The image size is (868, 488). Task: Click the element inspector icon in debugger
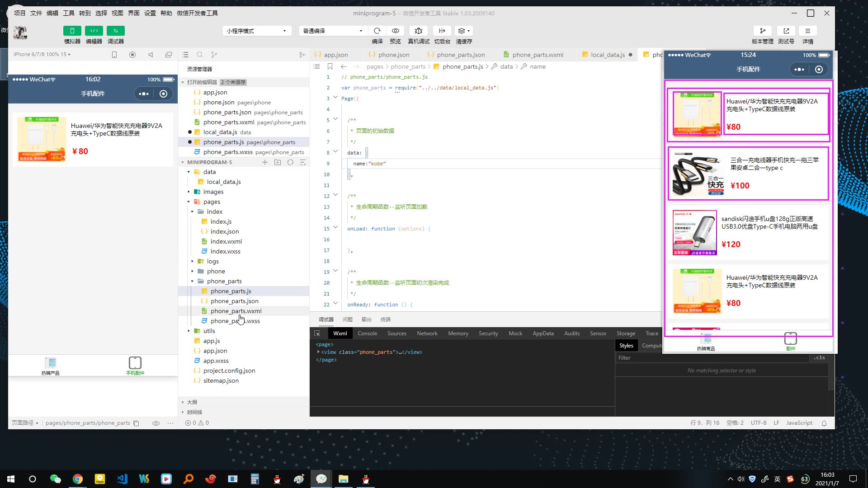pyautogui.click(x=317, y=333)
